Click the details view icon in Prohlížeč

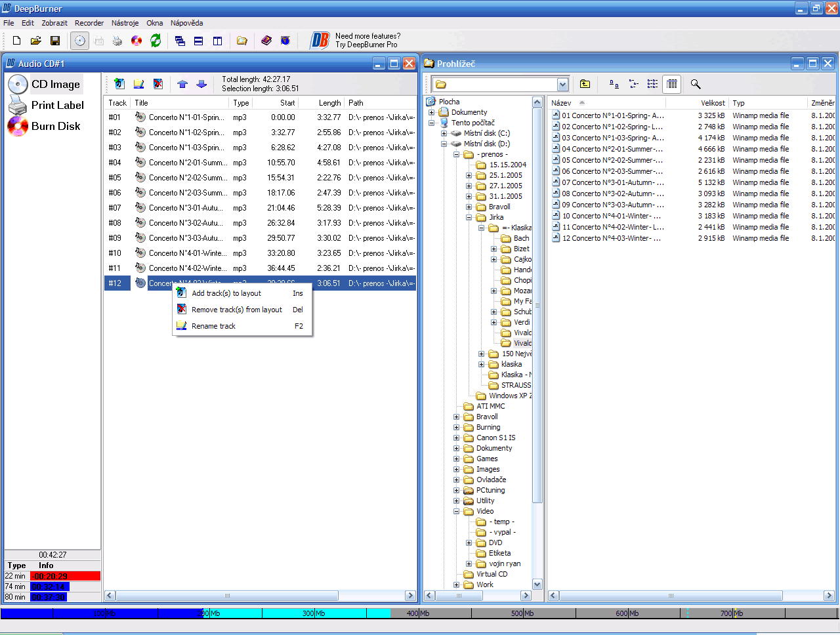[671, 84]
